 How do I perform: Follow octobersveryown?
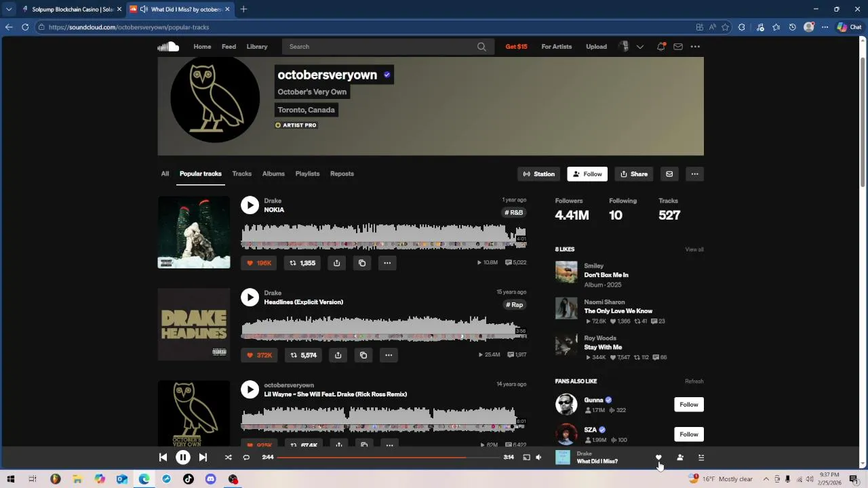(587, 174)
